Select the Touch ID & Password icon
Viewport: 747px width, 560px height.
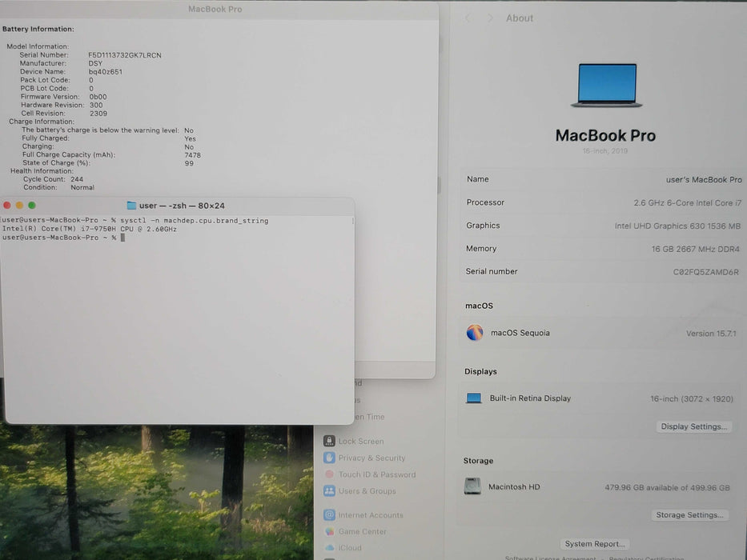pos(329,474)
